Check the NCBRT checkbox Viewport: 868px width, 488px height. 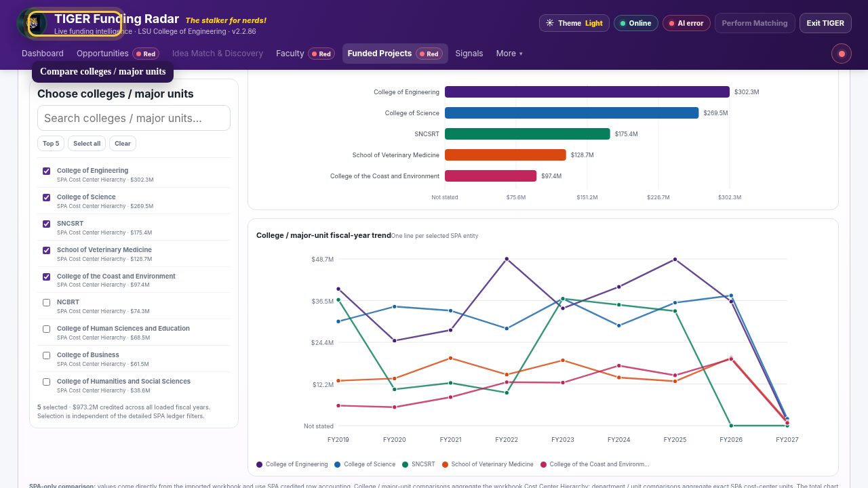pos(47,303)
